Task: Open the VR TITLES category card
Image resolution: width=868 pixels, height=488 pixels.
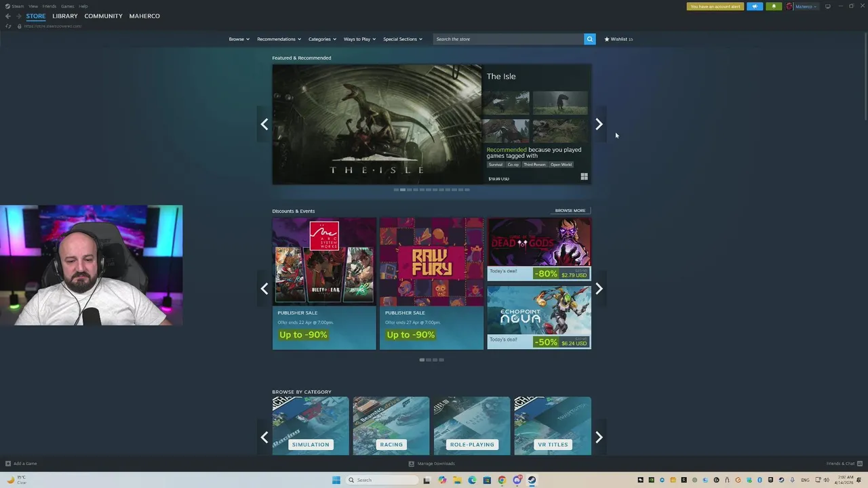Action: 553,426
